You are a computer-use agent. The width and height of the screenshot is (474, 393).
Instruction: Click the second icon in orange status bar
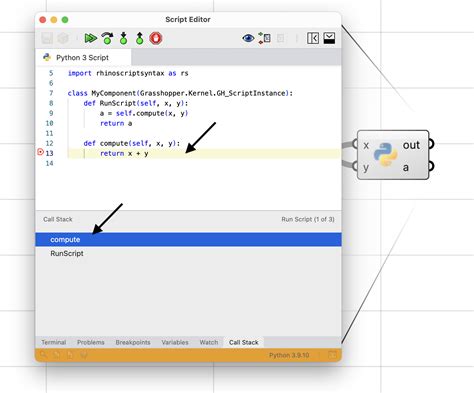pyautogui.click(x=57, y=355)
